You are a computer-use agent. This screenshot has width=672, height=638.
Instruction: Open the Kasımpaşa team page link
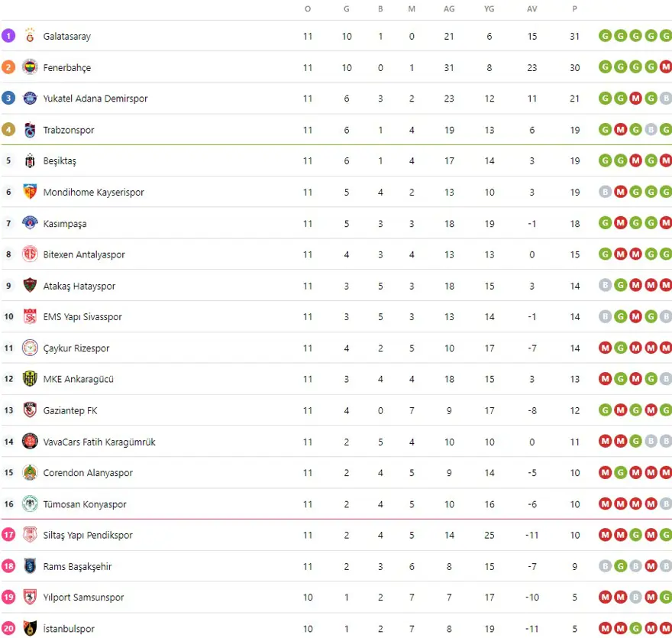point(65,224)
